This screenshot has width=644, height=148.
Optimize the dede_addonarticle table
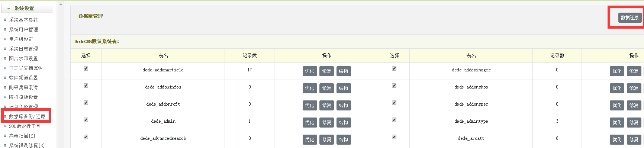310,71
